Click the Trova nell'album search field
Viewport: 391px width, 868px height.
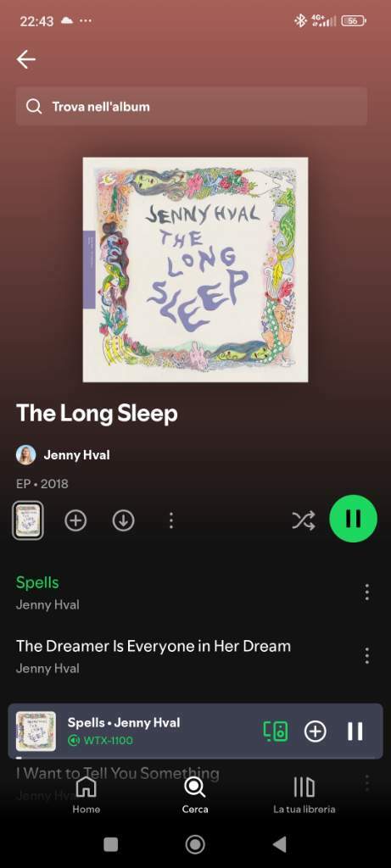[191, 106]
